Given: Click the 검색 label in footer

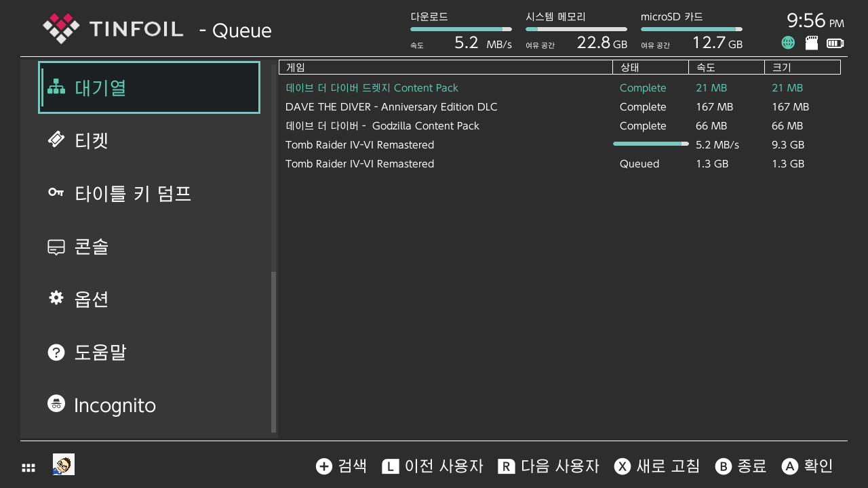Looking at the screenshot, I should 352,466.
